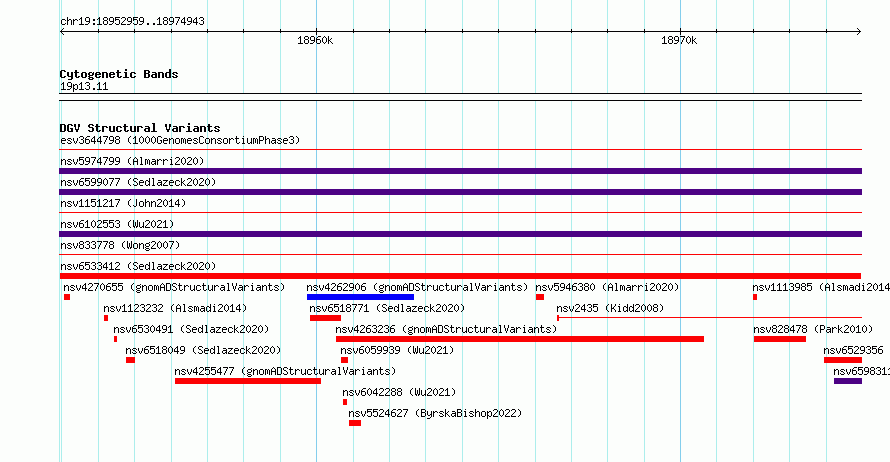Select the small red nsv4270655 marker

(x=67, y=297)
